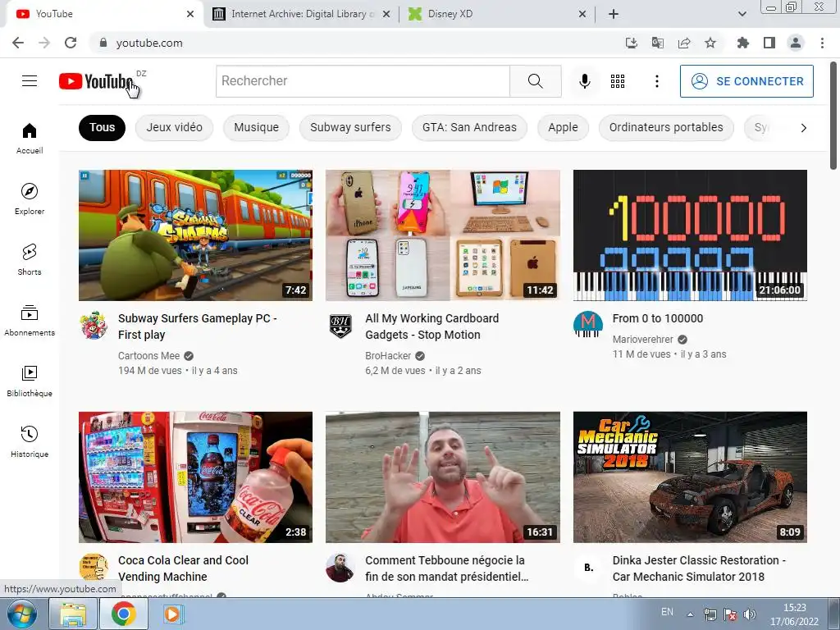This screenshot has width=840, height=630.
Task: Go back with browser back arrow
Action: point(18,43)
